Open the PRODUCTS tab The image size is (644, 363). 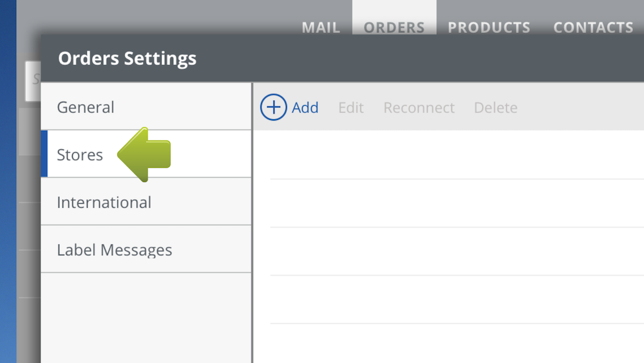point(489,27)
